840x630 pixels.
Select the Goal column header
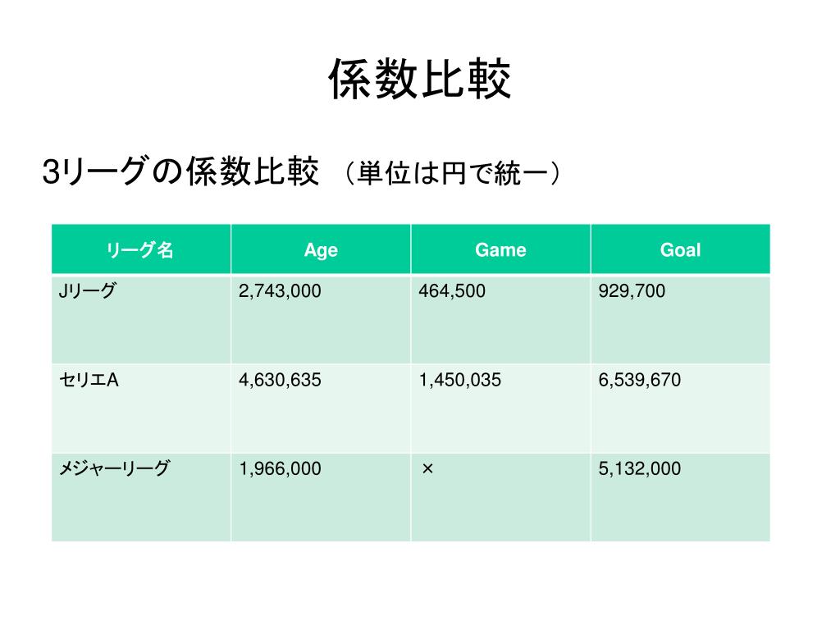(x=680, y=249)
